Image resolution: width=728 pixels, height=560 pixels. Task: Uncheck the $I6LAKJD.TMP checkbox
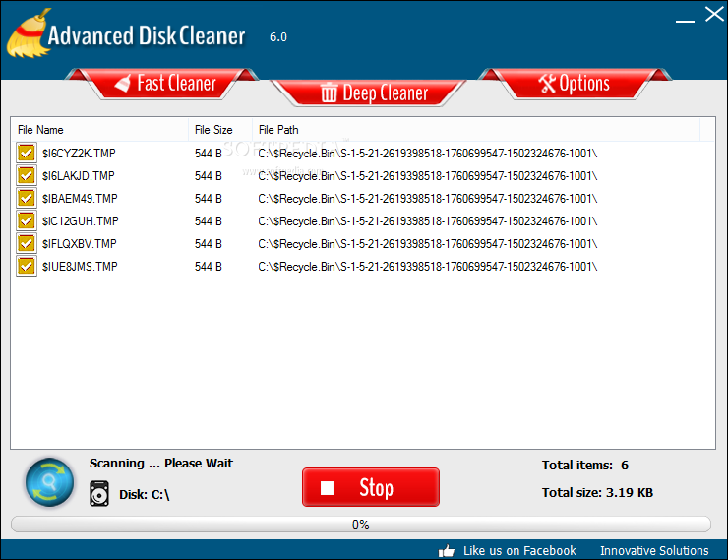(27, 175)
